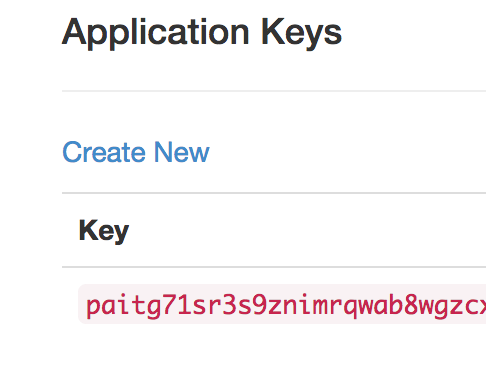Click the word Keys in the page title
Screen dimensions: 486x368
coord(301,33)
